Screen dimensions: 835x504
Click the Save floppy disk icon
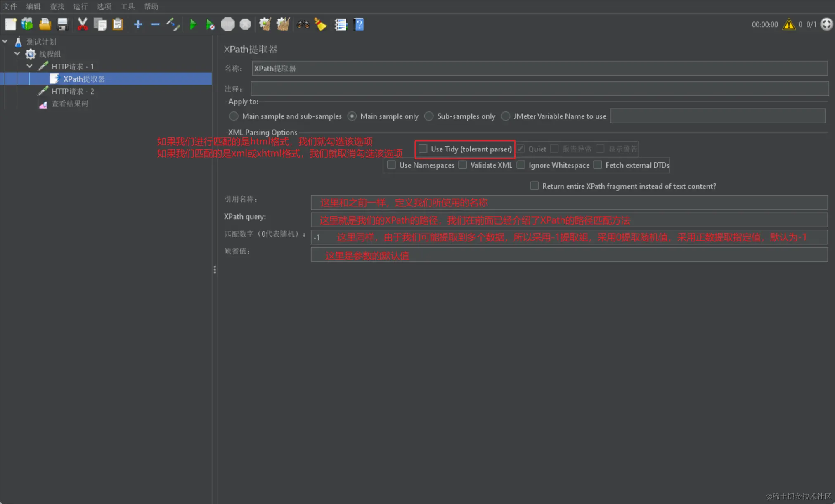pyautogui.click(x=62, y=24)
